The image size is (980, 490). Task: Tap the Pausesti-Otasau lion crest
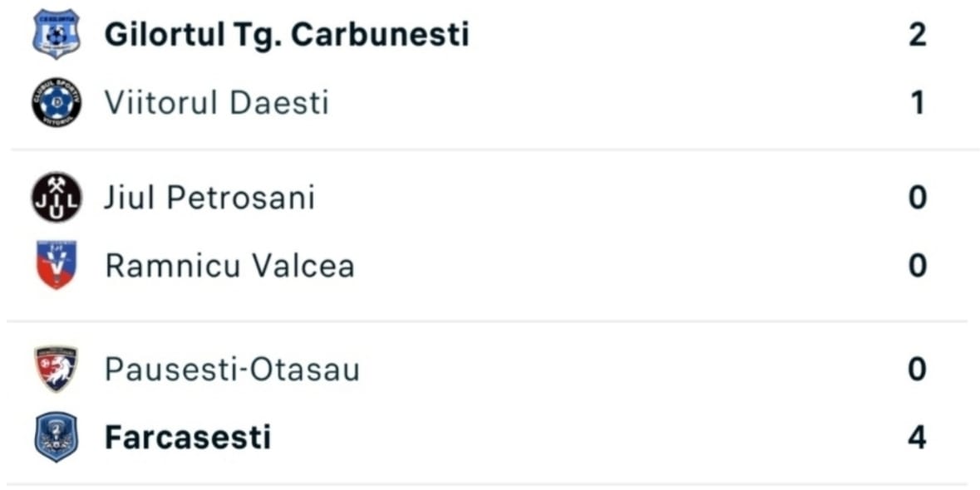56,369
